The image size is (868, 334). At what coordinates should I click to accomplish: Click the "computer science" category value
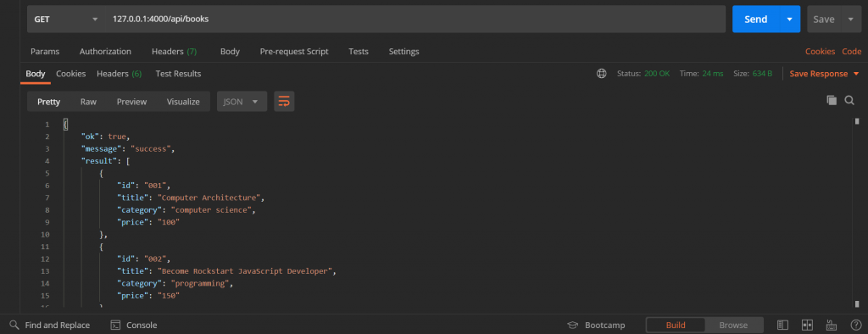(213, 210)
